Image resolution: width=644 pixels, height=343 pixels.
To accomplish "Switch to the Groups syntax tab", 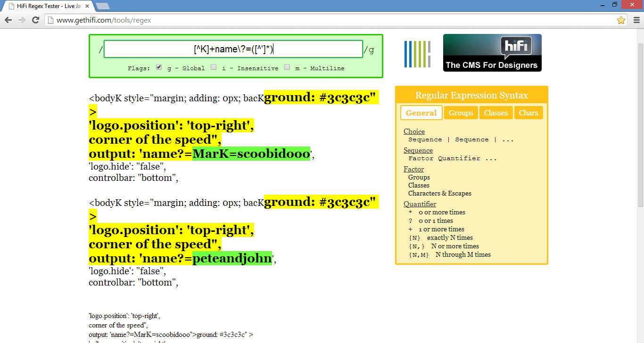I will click(x=461, y=113).
